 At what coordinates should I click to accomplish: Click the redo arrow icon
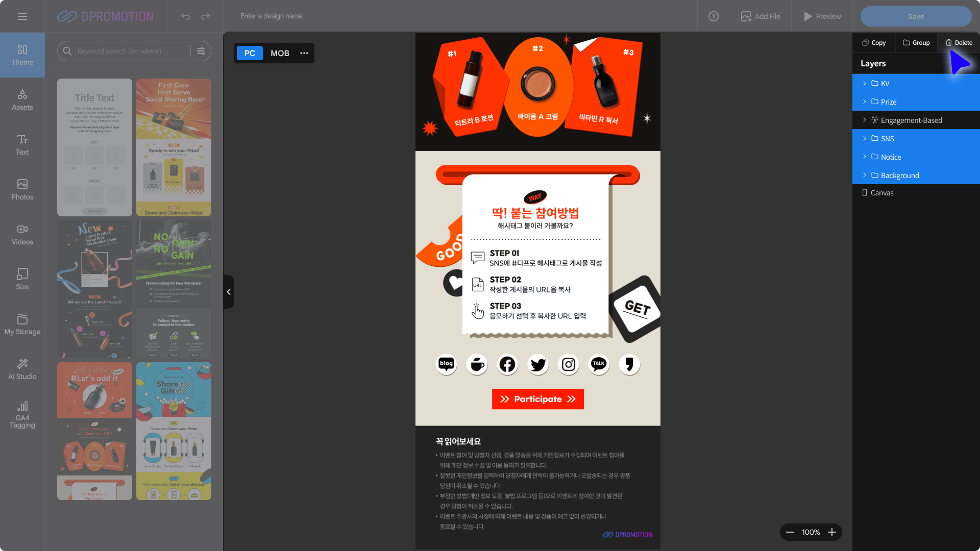click(205, 16)
